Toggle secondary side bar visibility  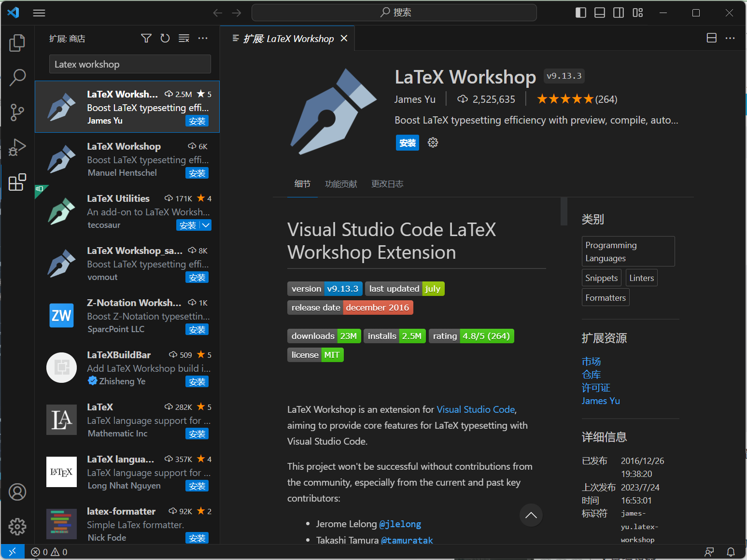[619, 13]
